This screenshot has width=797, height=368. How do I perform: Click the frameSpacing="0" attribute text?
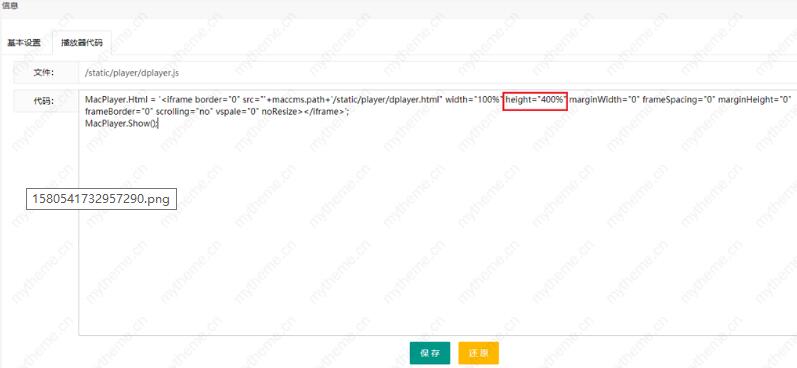[679, 100]
